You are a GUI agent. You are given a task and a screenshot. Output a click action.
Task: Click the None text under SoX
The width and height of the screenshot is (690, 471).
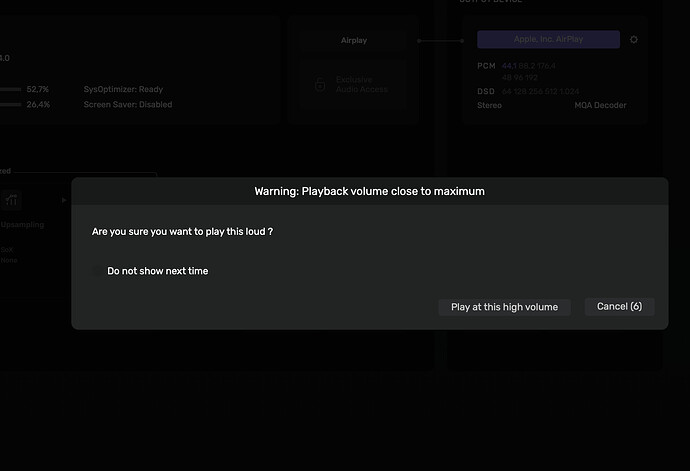(9, 260)
